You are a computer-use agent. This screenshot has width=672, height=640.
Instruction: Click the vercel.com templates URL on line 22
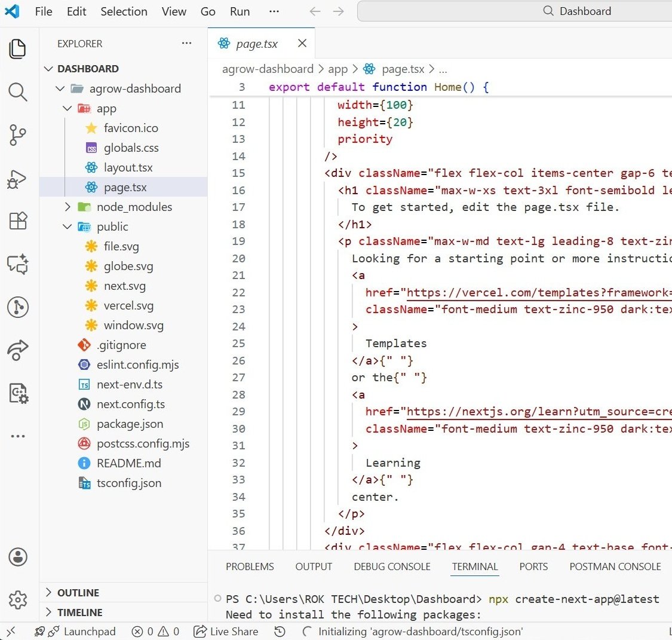coord(539,292)
